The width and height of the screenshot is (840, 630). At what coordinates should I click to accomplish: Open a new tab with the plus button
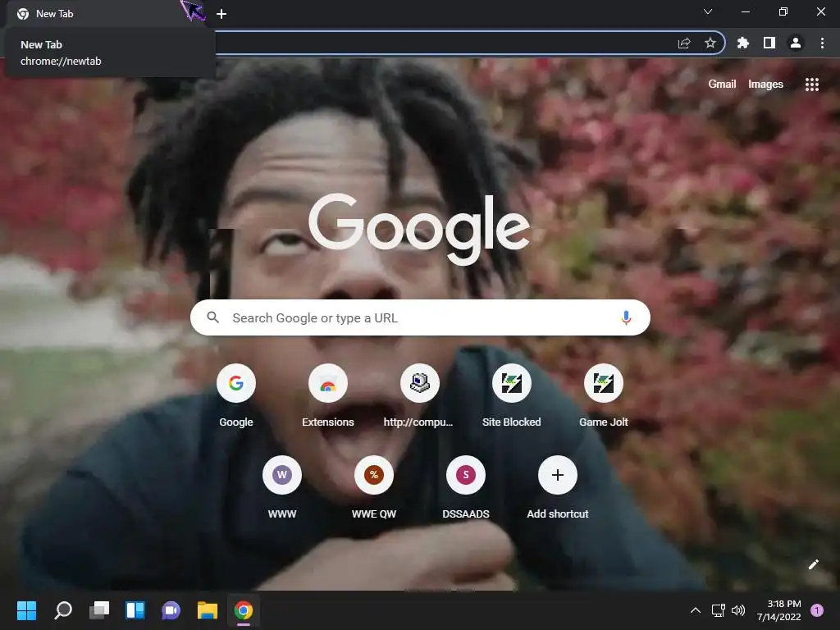click(x=221, y=14)
